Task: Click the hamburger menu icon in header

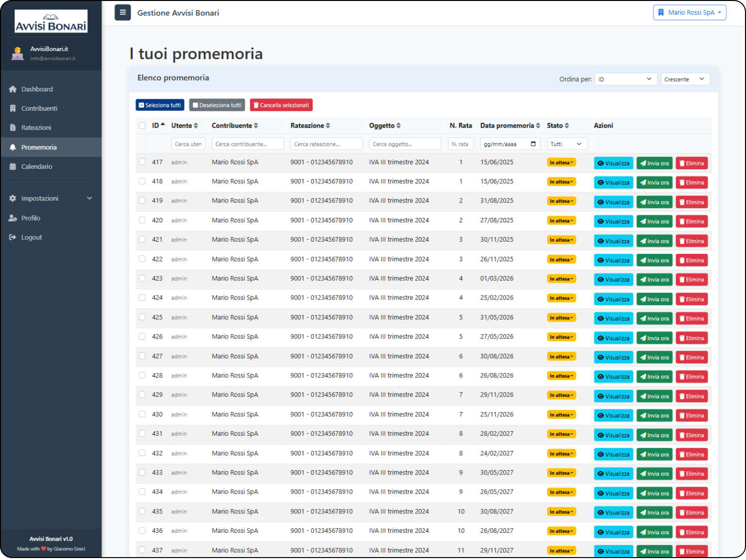Action: coord(122,13)
